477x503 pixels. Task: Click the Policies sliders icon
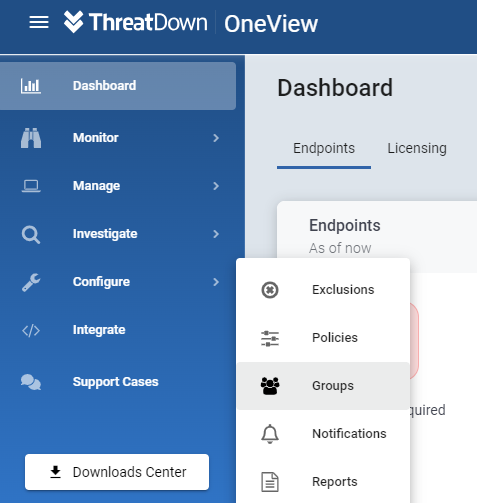coord(270,338)
